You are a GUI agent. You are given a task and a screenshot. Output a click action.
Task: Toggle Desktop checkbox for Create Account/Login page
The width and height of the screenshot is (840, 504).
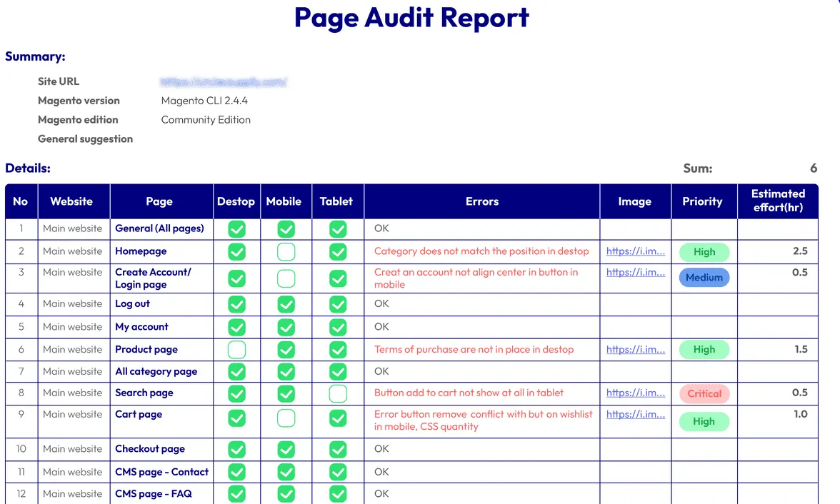(x=237, y=278)
